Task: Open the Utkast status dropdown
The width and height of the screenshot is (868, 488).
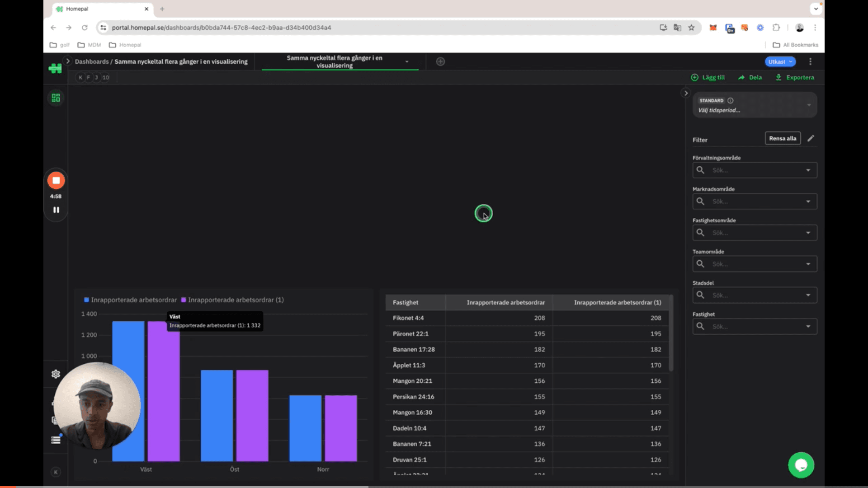Action: [780, 61]
